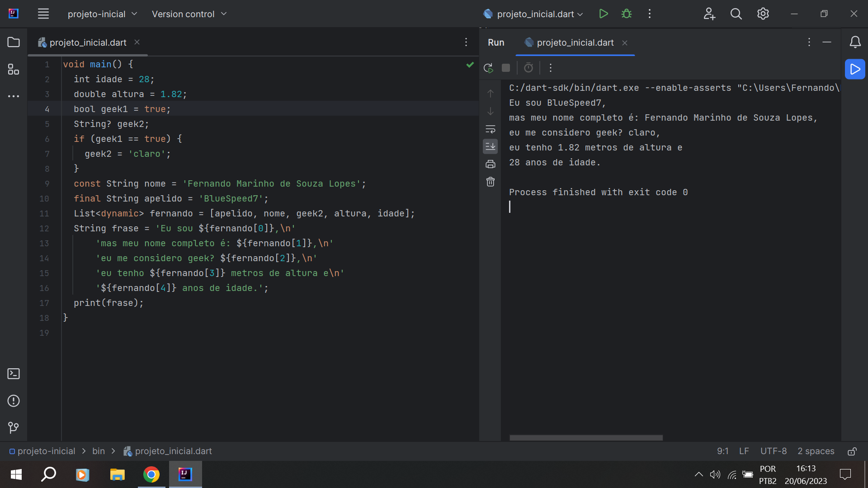Viewport: 868px width, 488px height.
Task: Open the projeto-inicial project dropdown
Action: 102,14
